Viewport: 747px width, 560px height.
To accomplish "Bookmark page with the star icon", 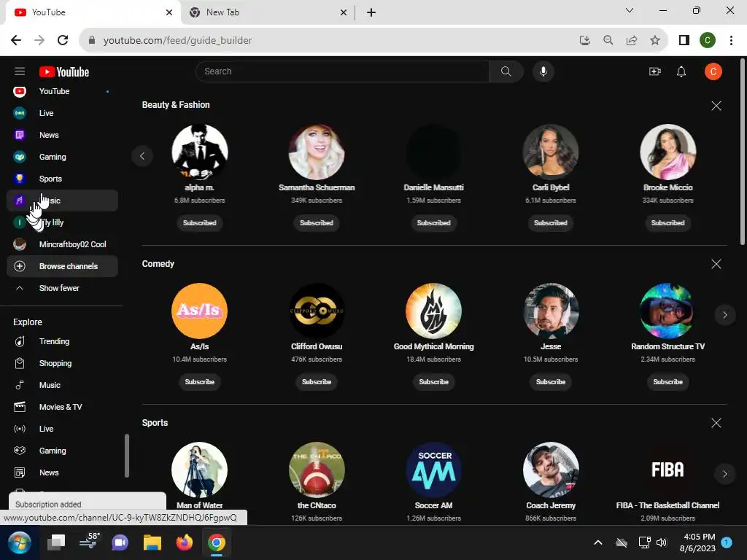I will (655, 41).
